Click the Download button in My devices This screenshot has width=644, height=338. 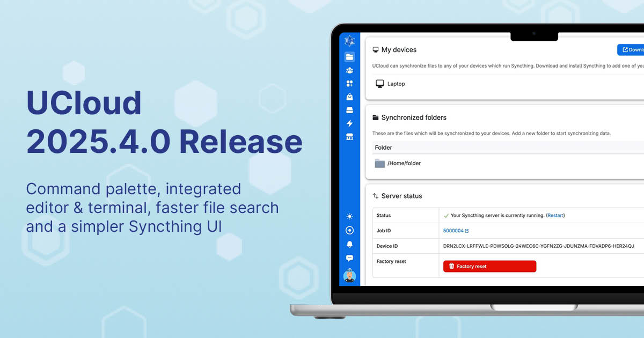[631, 50]
